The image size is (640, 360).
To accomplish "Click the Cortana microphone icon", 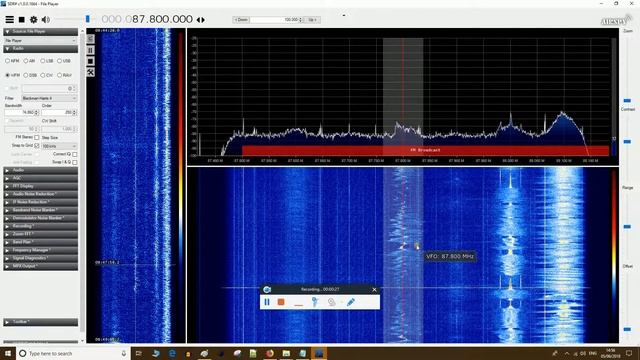I will (x=124, y=353).
